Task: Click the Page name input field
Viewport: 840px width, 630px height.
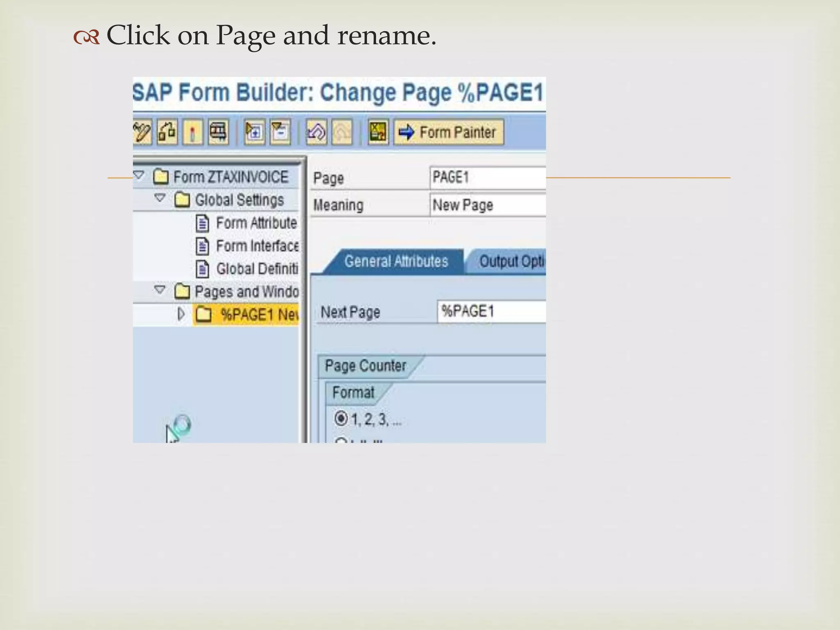Action: pos(487,178)
